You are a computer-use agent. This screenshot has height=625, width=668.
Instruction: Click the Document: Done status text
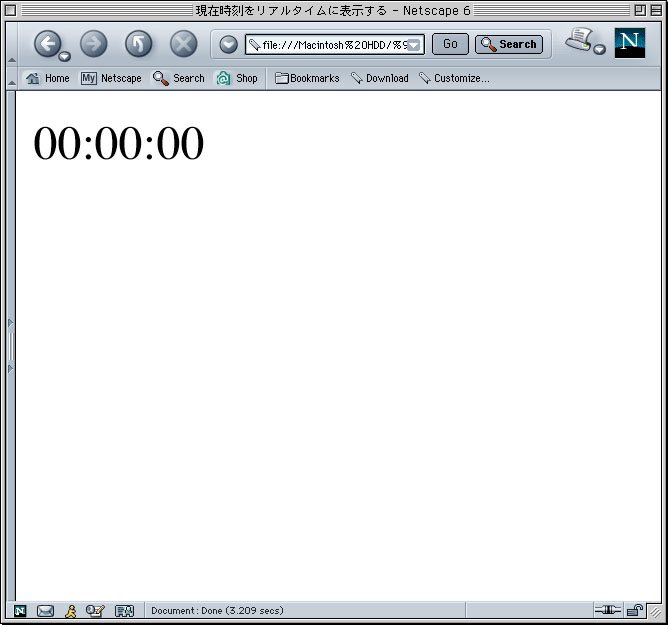tap(217, 611)
